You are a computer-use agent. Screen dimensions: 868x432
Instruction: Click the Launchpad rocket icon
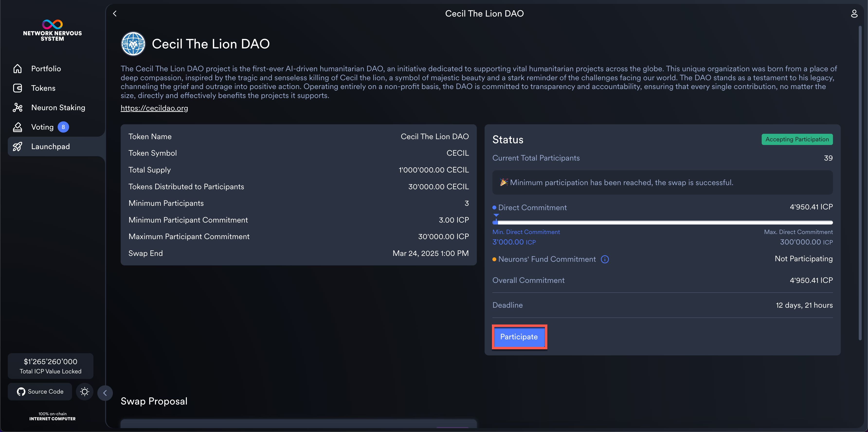[18, 147]
